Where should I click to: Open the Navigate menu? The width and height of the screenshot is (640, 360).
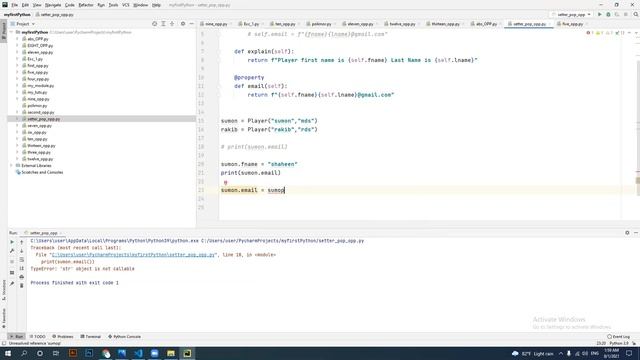point(53,5)
